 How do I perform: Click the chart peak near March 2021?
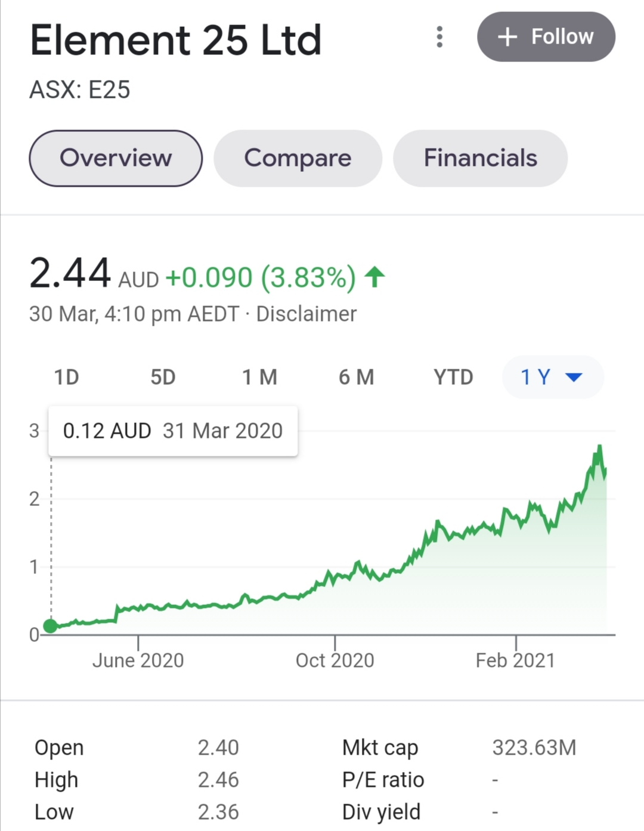tap(599, 446)
